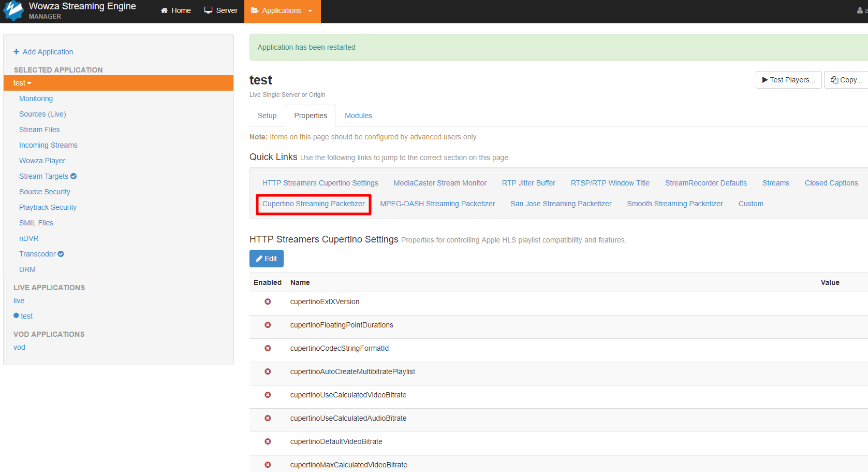This screenshot has width=868, height=472.
Task: Jump to MediaCaster Stream Monitor quick link
Action: (440, 183)
